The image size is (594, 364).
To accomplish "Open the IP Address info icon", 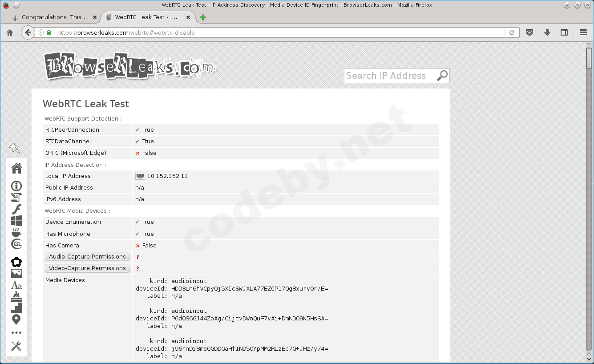I will pyautogui.click(x=16, y=186).
